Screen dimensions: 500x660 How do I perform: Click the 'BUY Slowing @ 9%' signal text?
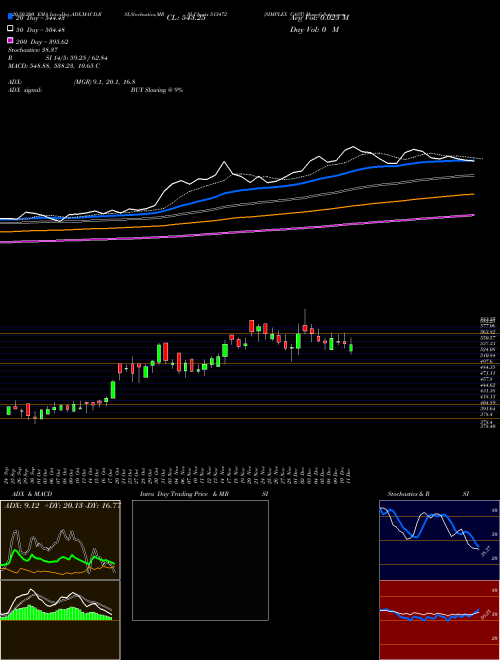coord(157,90)
